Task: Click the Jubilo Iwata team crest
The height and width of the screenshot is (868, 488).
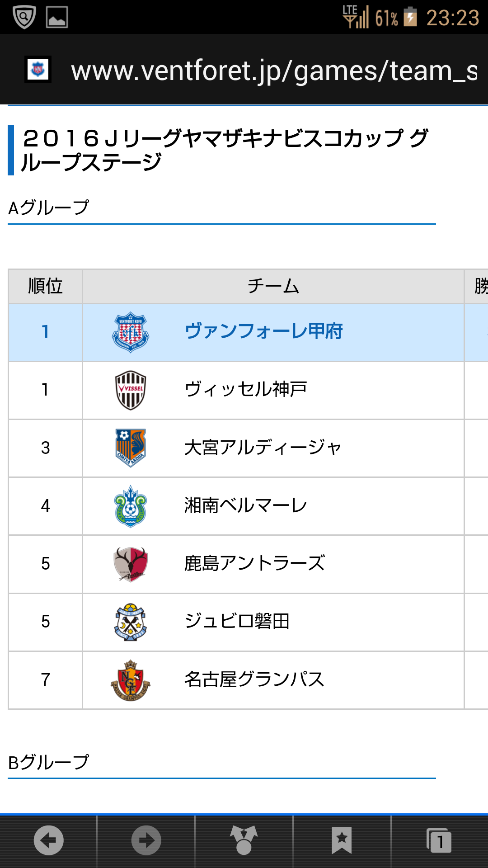Action: [x=131, y=622]
